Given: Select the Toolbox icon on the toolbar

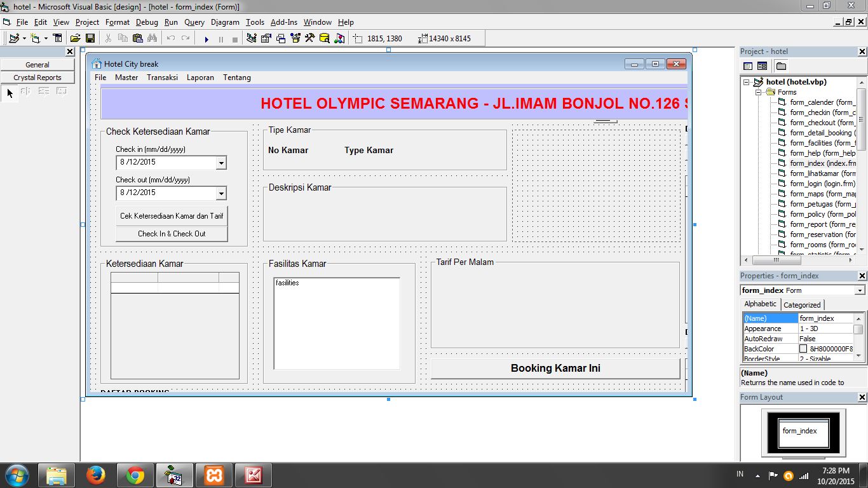Looking at the screenshot, I should pyautogui.click(x=310, y=38).
